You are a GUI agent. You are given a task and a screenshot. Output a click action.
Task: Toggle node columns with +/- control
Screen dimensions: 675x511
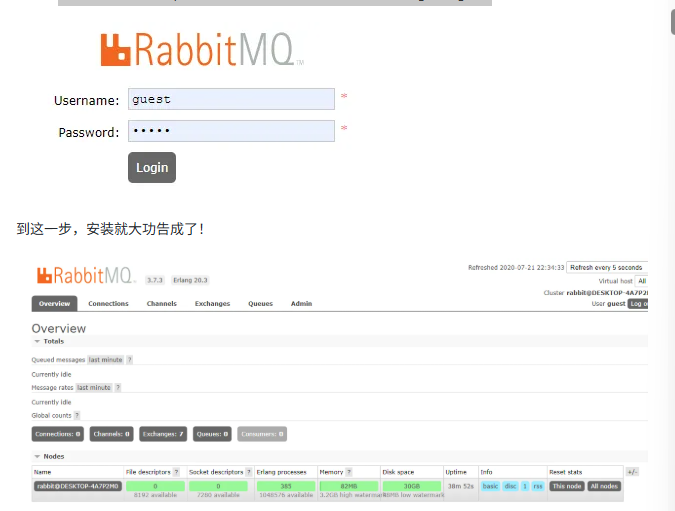tap(631, 472)
